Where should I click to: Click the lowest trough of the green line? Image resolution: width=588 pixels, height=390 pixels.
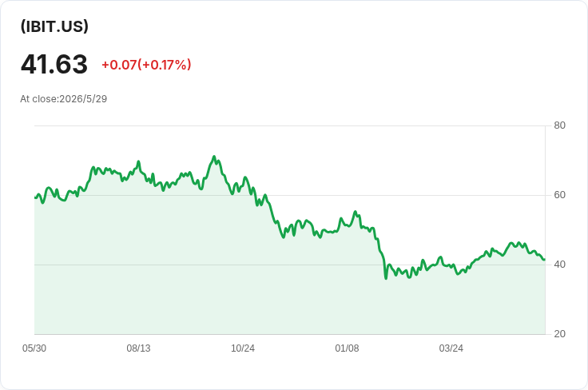tap(386, 278)
